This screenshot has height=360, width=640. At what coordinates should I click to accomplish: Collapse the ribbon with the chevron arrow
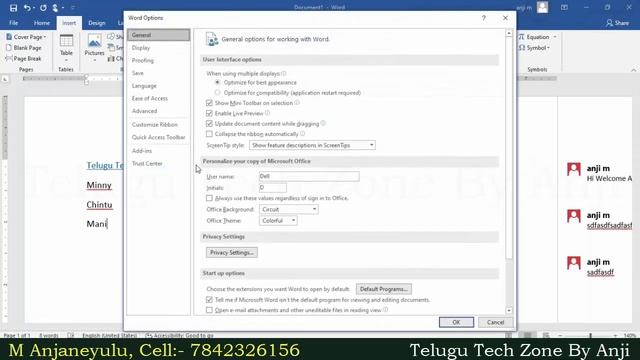(x=633, y=70)
